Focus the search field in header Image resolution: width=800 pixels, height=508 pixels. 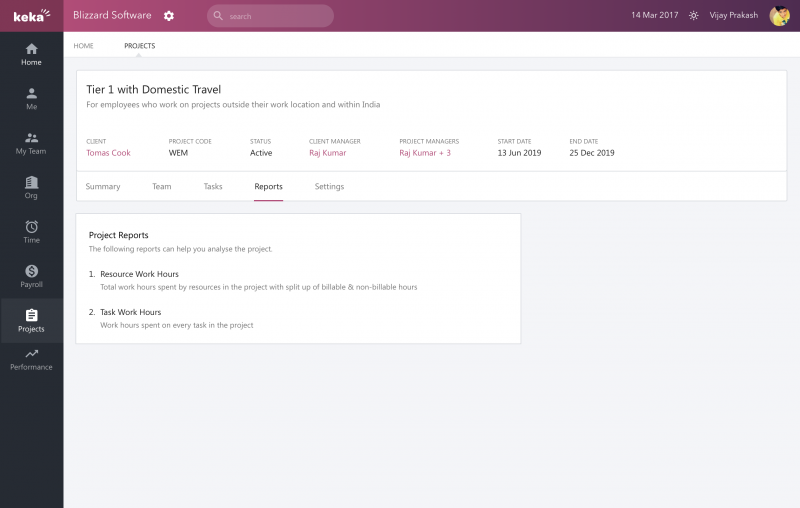point(270,16)
